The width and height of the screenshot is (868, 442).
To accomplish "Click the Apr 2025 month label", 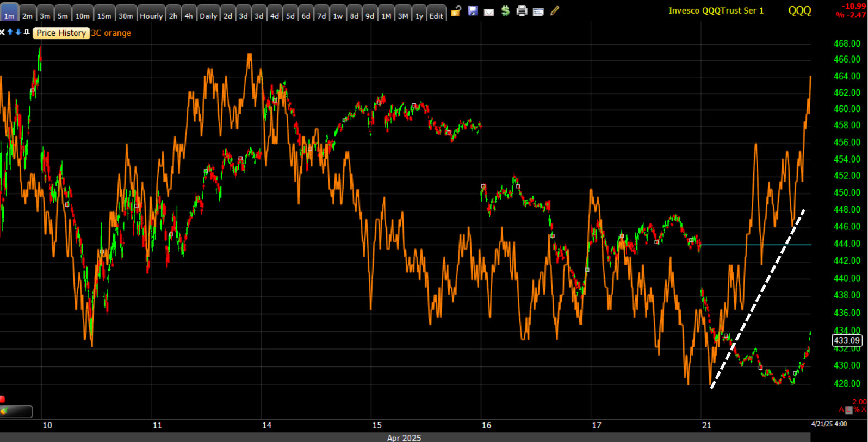I will (404, 438).
